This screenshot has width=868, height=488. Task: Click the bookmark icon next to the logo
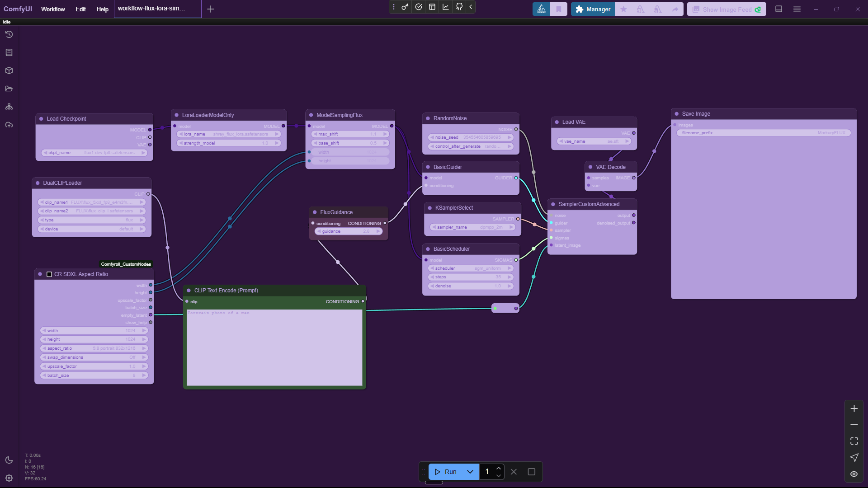pyautogui.click(x=559, y=9)
